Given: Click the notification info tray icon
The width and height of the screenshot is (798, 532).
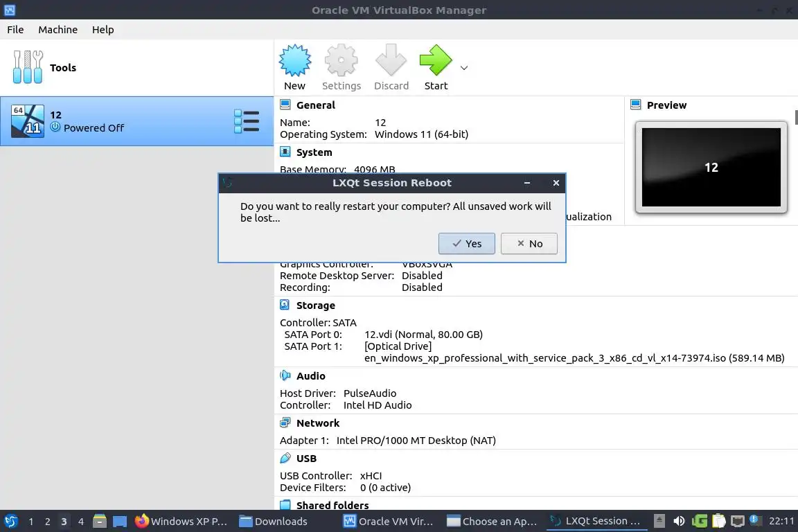Looking at the screenshot, I should tap(756, 520).
